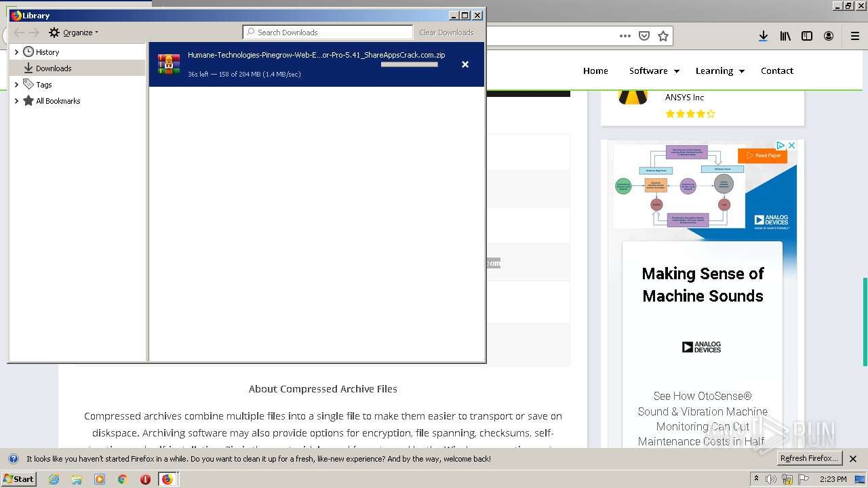Open the Software nav menu

[x=648, y=70]
